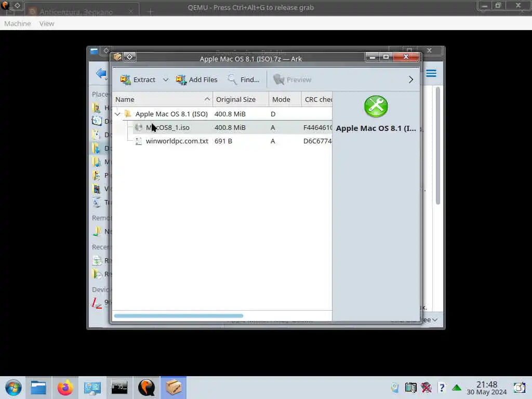Screen dimensions: 532x399
Task: Sort by the Original Size column
Action: tap(241, 99)
